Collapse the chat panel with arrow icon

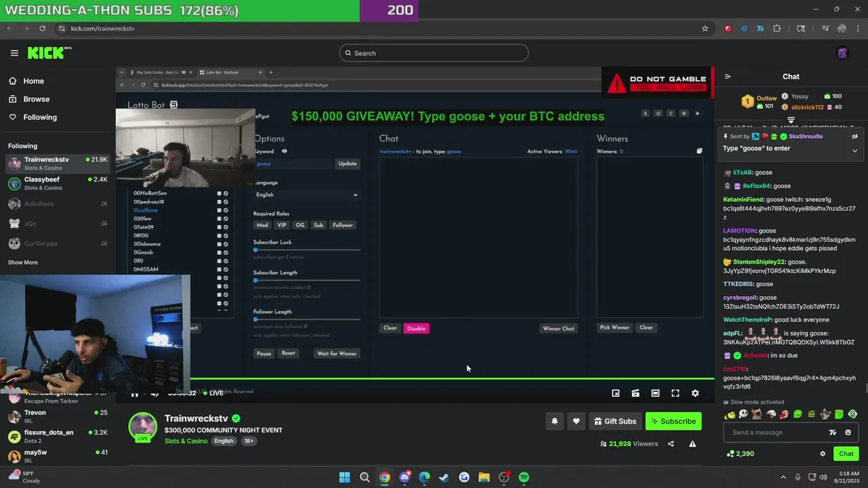coord(728,77)
